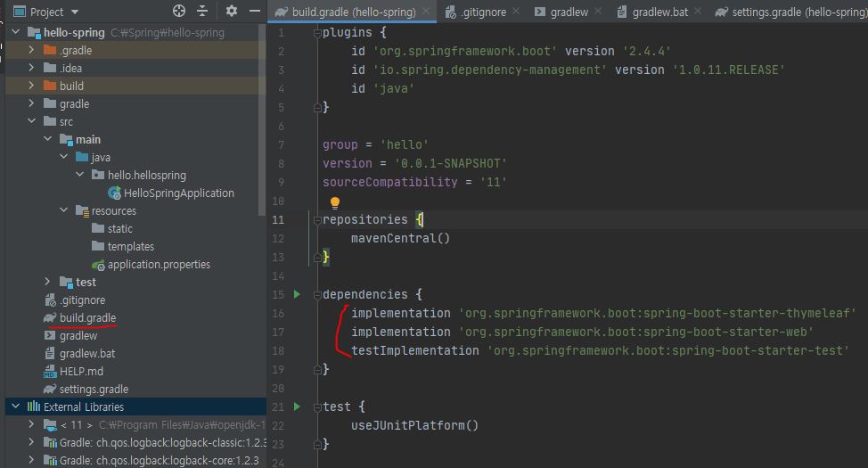Click the build.gradle elephant icon in tree
This screenshot has height=468, width=868.
[50, 317]
